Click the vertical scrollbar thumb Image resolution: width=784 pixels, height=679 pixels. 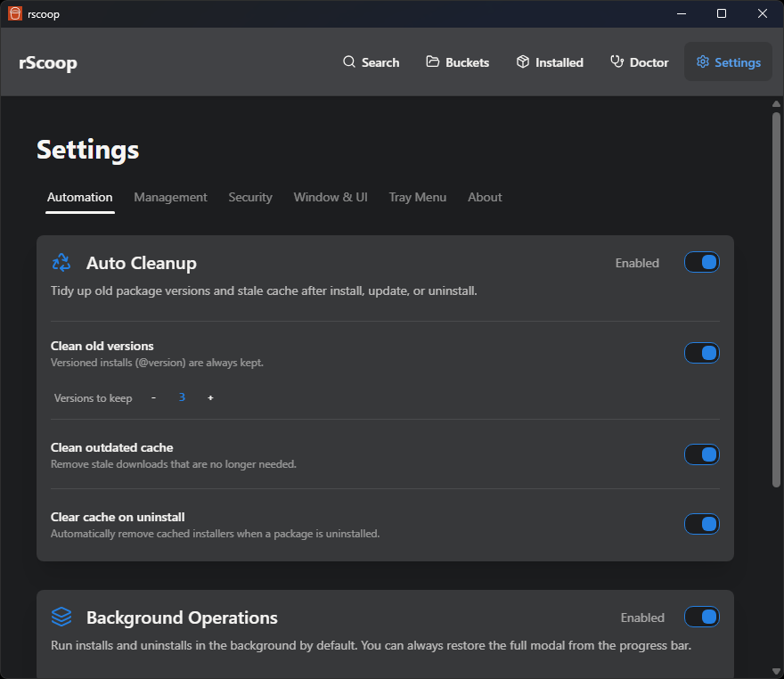point(776,299)
